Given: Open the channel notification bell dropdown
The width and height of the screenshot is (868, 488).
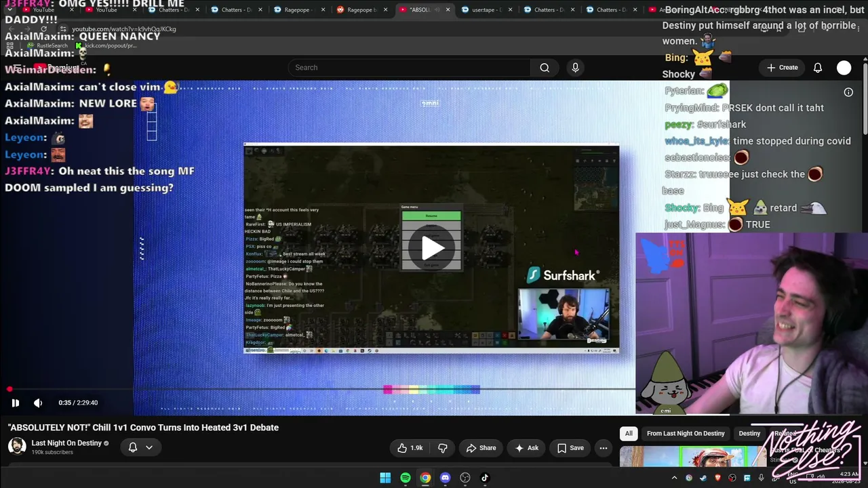Looking at the screenshot, I should [x=141, y=447].
